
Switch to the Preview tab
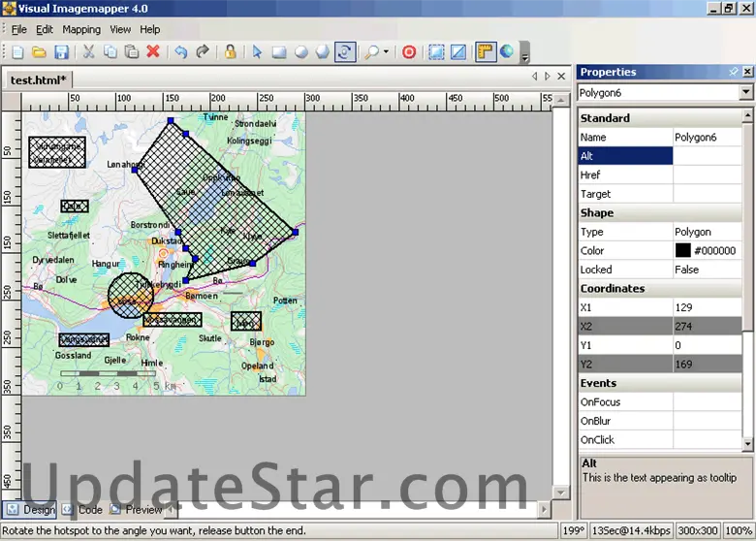[x=137, y=510]
